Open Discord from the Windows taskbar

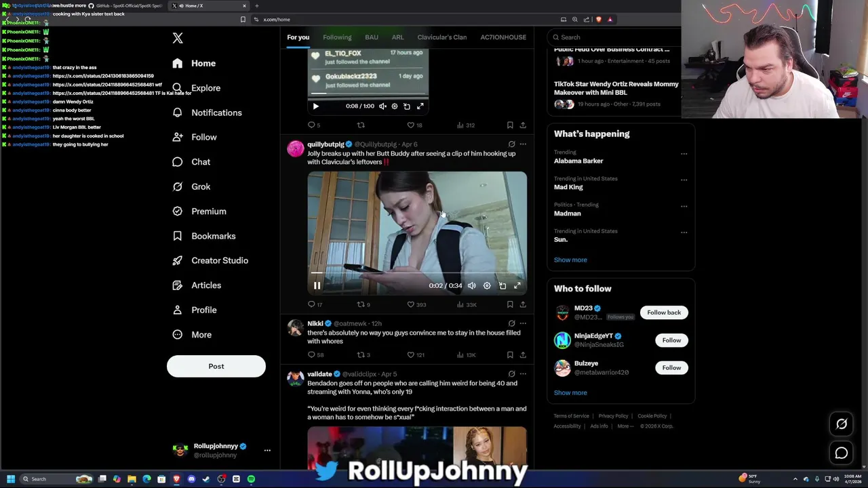pyautogui.click(x=191, y=479)
